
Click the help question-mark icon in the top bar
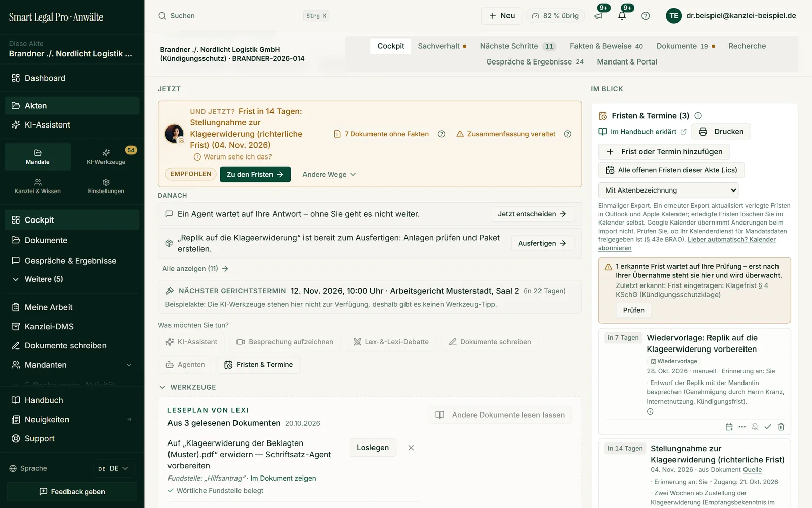pyautogui.click(x=646, y=16)
